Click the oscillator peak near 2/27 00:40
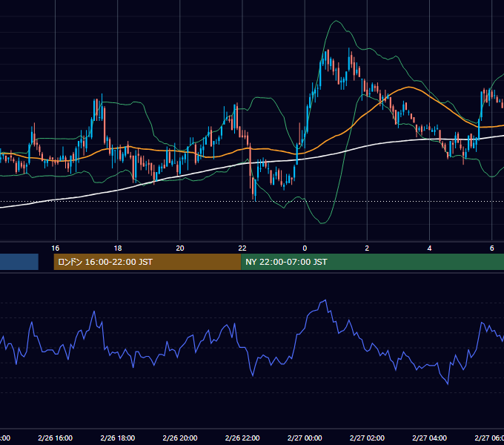504x445 pixels. (x=325, y=300)
